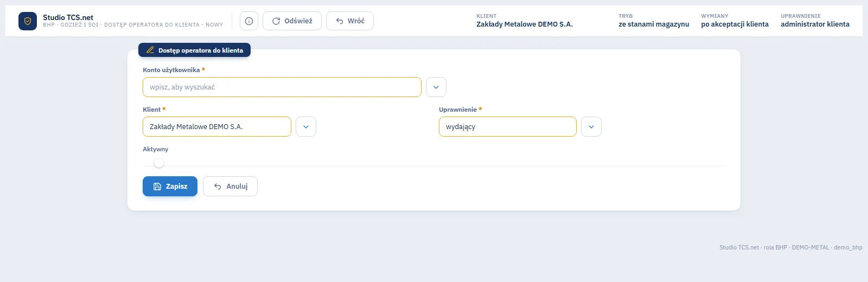This screenshot has width=868, height=282.
Task: Click the Studio TCS.net title text
Action: pyautogui.click(x=68, y=17)
